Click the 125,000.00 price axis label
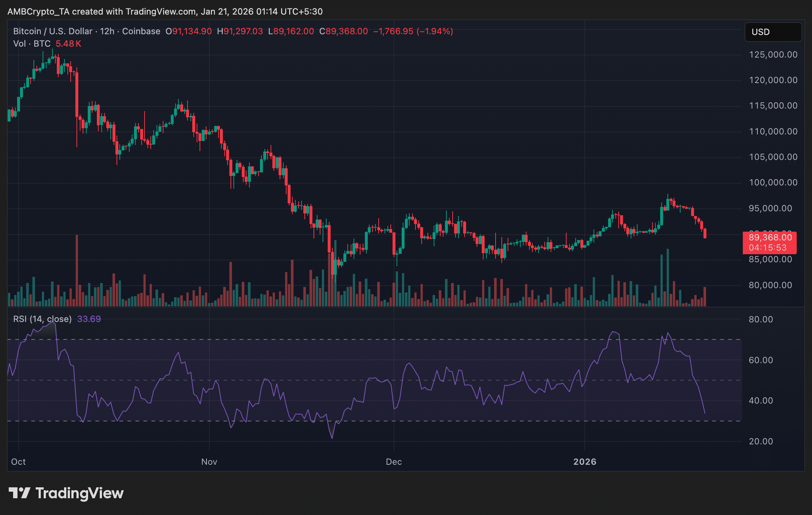Image resolution: width=812 pixels, height=515 pixels. coord(773,55)
